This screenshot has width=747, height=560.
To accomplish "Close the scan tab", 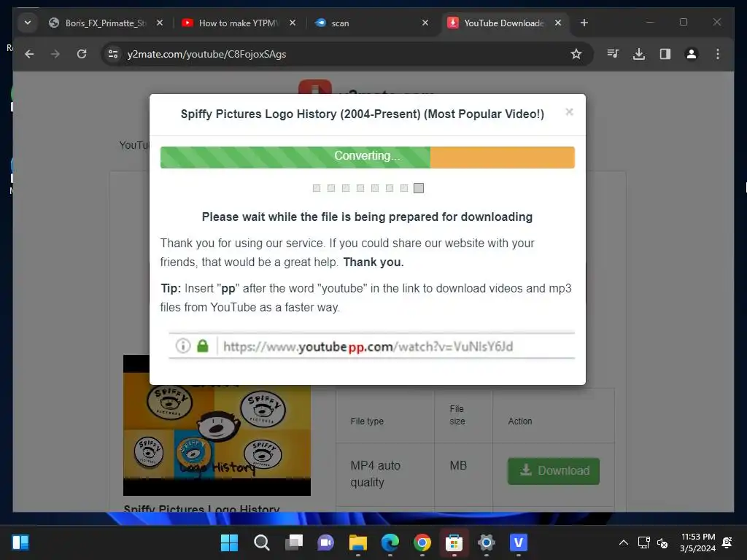I will pos(425,23).
